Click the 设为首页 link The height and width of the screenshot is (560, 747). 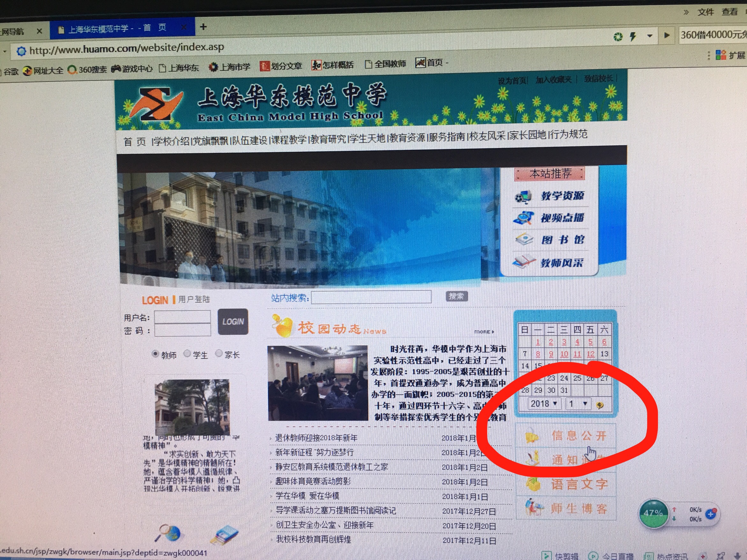(512, 81)
